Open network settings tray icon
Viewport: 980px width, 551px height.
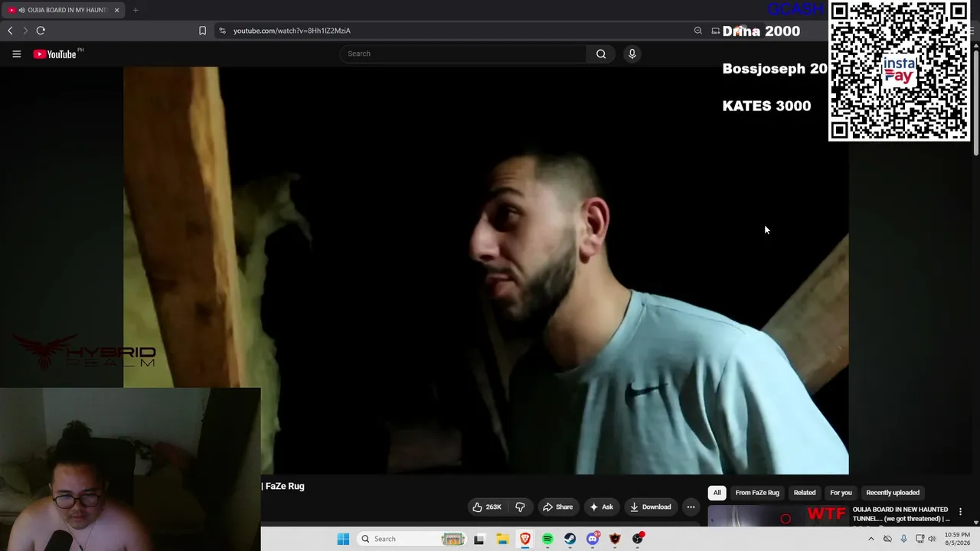click(920, 539)
